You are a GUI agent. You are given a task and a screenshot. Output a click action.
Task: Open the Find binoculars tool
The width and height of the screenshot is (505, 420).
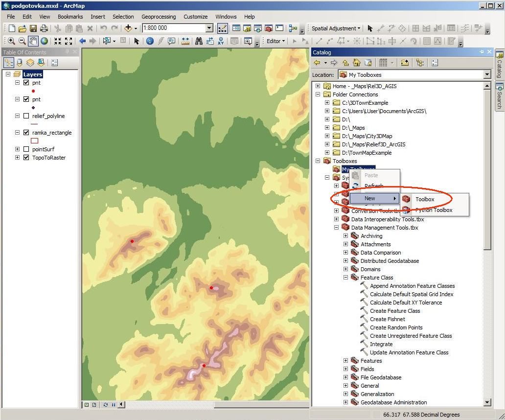tap(199, 41)
